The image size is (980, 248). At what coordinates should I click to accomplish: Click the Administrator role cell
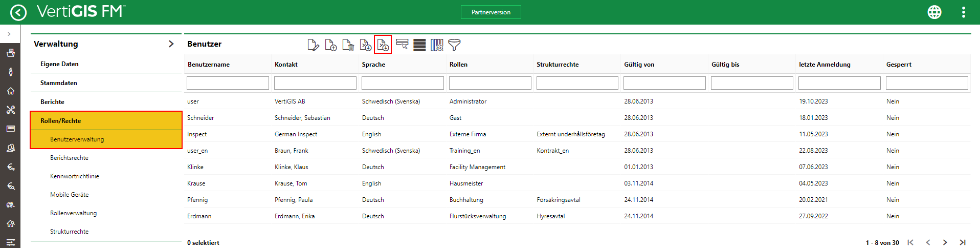point(468,101)
